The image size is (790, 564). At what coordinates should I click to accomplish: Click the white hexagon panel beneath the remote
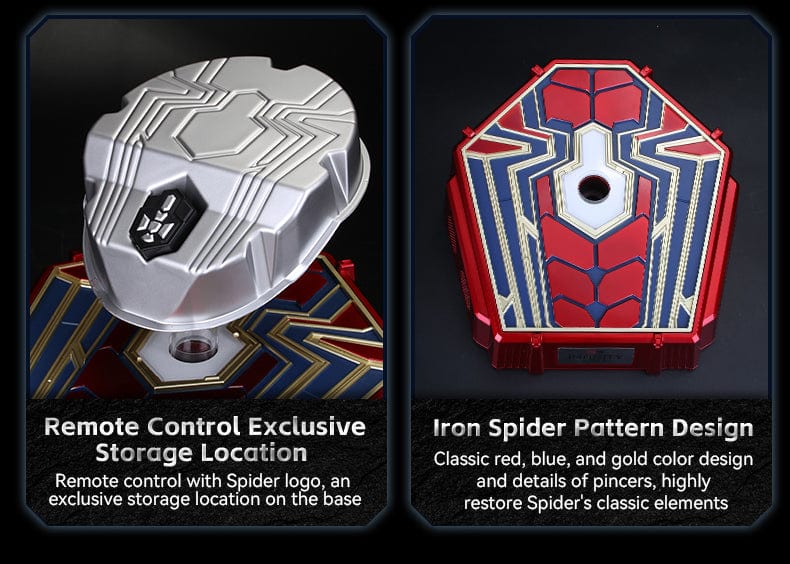click(193, 353)
